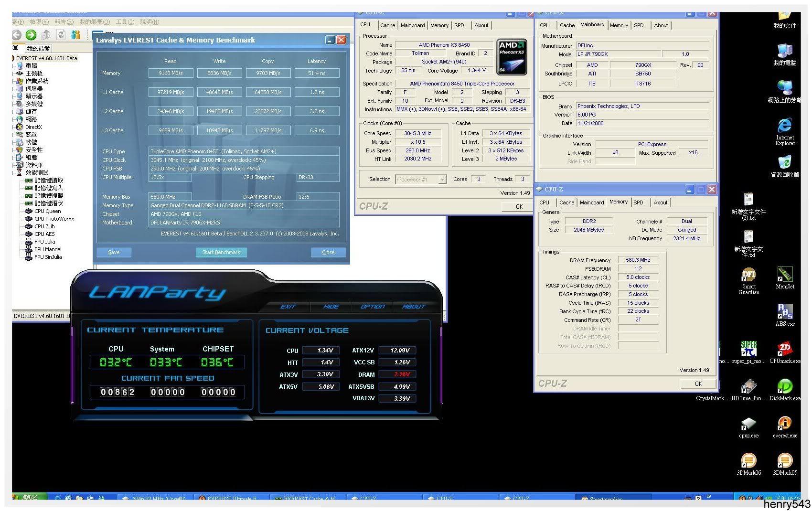The width and height of the screenshot is (812, 511).
Task: Open the 檢視(V) menu in EVEREST
Action: pos(39,22)
